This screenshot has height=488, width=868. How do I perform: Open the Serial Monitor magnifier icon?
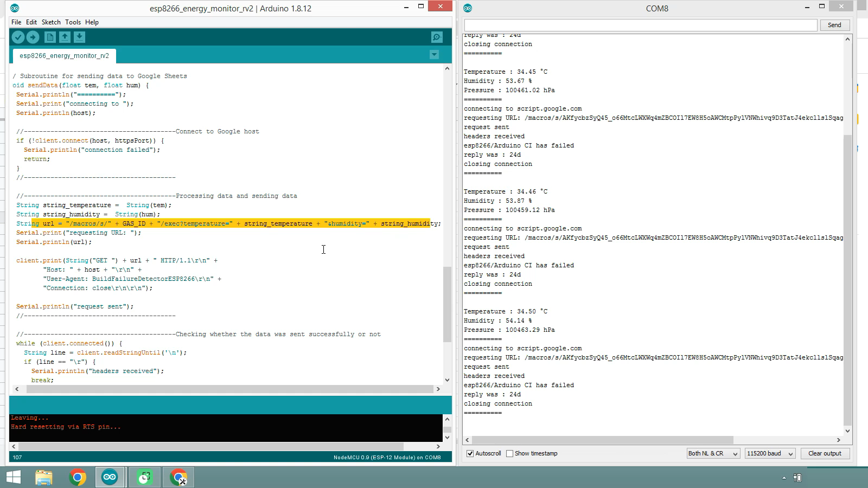coord(437,37)
